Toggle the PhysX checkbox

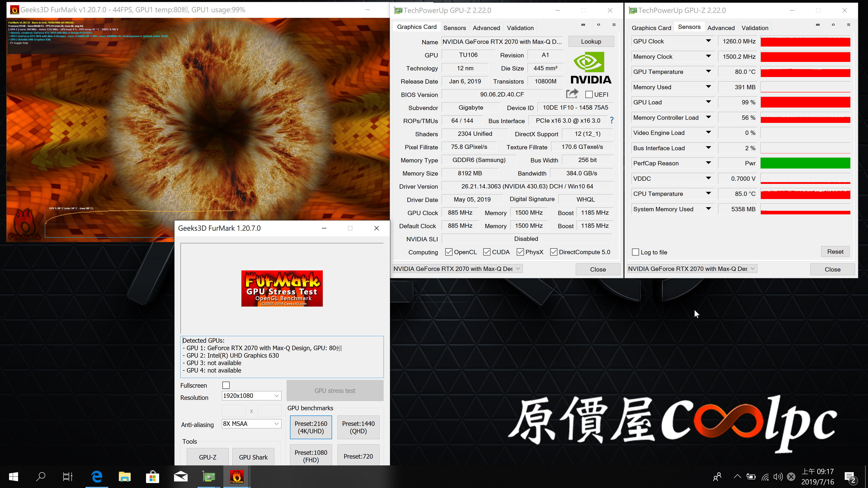click(520, 252)
